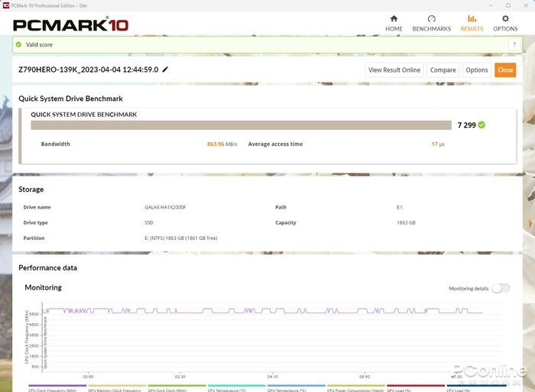Click the 04:10 time marker on chart
The width and height of the screenshot is (535, 392).
click(273, 377)
